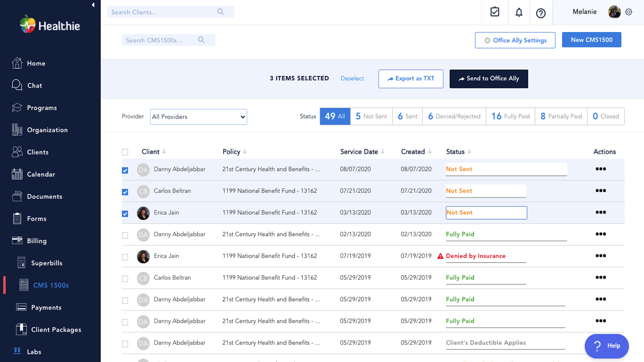Viewport: 644px width, 362px height.
Task: Toggle the select-all checkbox in table header
Action: [x=125, y=152]
